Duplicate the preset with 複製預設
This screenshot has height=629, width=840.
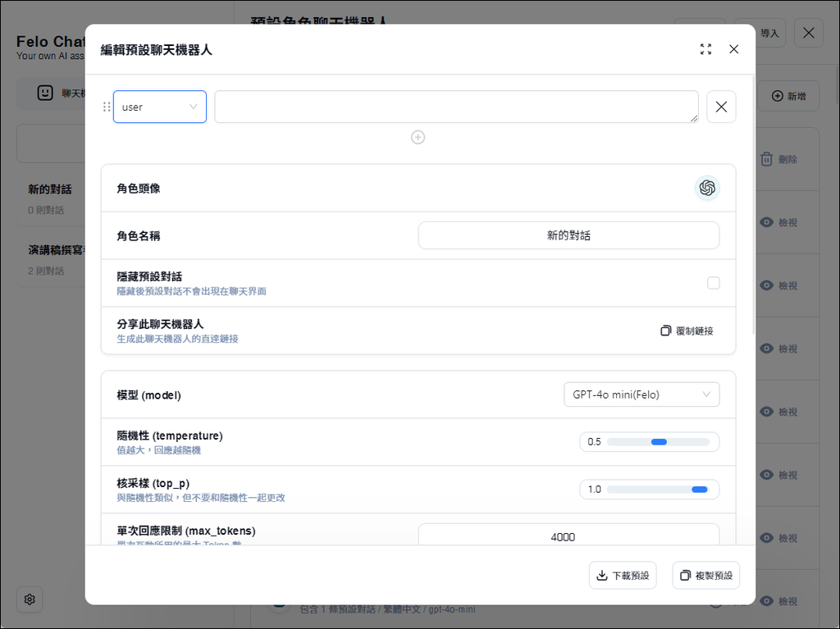(x=706, y=576)
